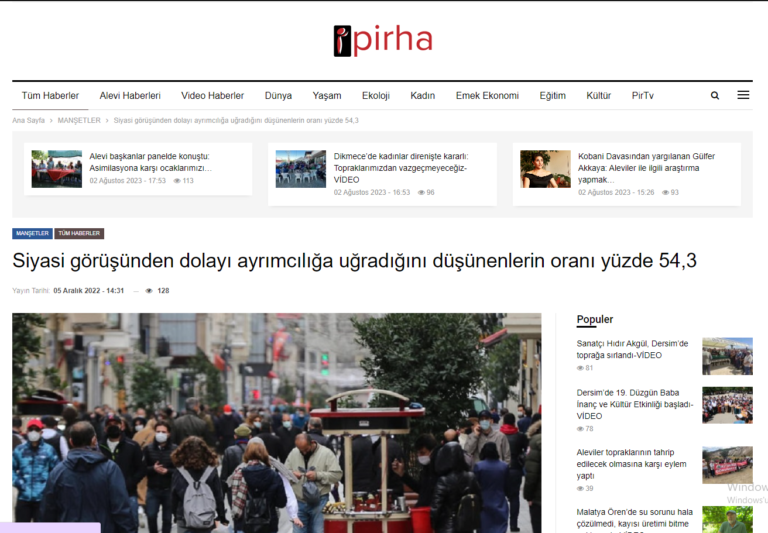Open the hamburger menu icon
The image size is (768, 533).
coord(743,95)
